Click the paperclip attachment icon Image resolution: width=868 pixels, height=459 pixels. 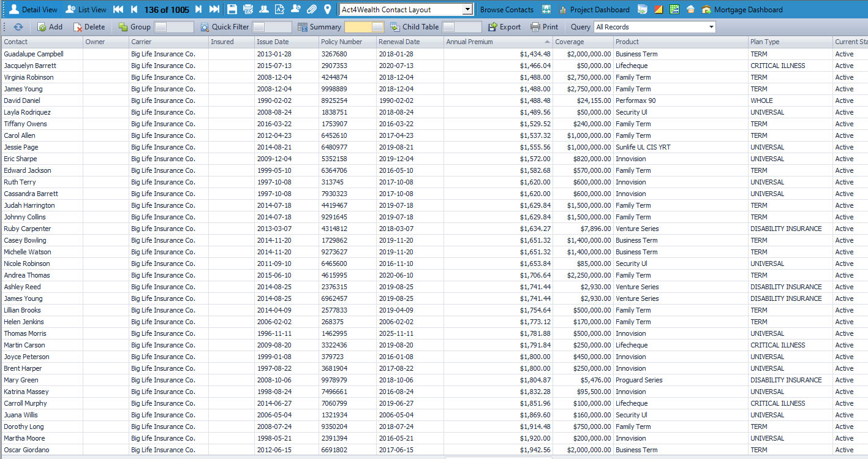(x=312, y=9)
